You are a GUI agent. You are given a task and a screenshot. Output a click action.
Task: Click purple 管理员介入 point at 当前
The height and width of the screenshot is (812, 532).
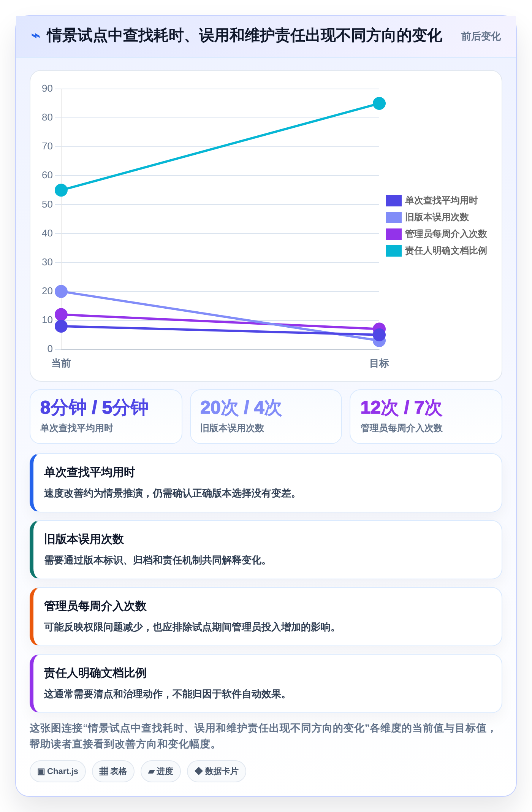point(61,314)
